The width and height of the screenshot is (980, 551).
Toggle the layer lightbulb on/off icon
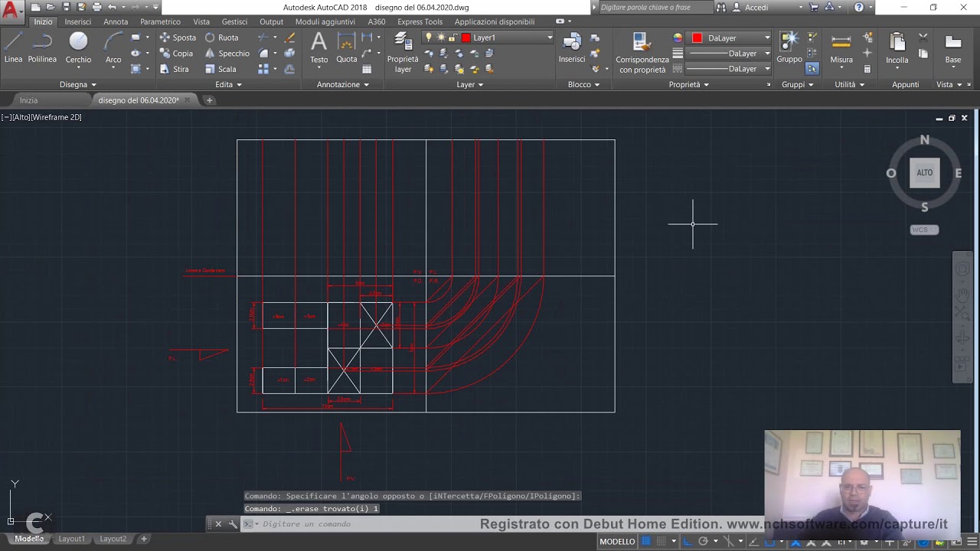tap(429, 37)
